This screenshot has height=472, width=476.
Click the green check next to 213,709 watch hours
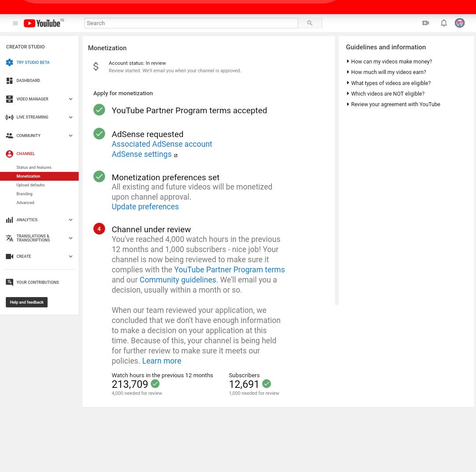[x=155, y=384]
